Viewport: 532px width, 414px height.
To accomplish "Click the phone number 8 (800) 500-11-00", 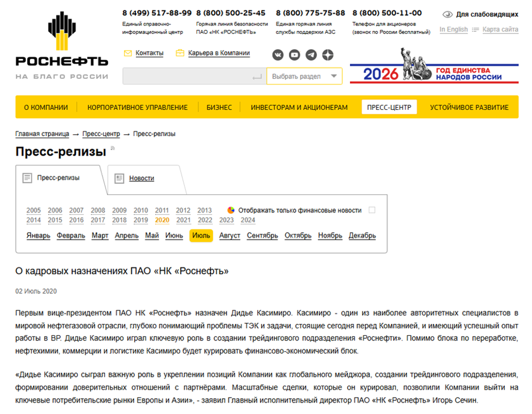I will point(387,13).
